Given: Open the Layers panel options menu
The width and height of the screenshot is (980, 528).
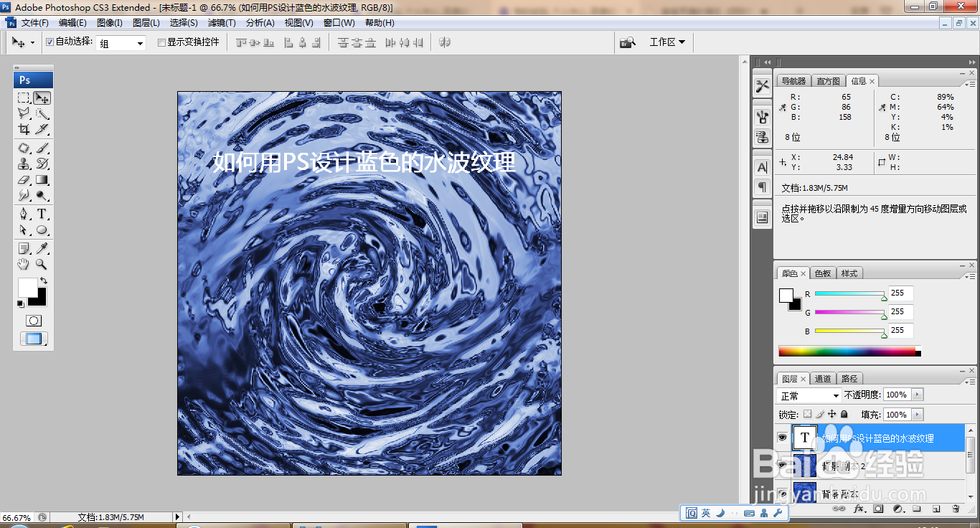Looking at the screenshot, I should click(x=969, y=381).
